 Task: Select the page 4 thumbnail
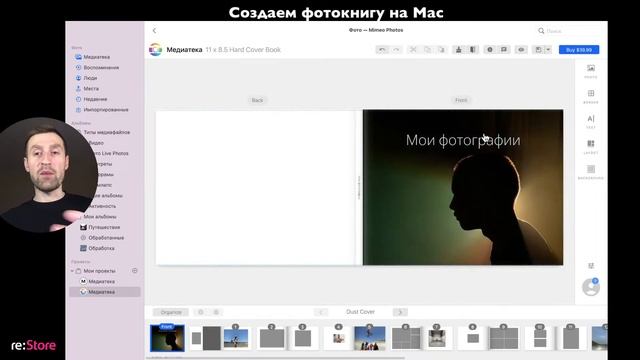click(x=338, y=338)
